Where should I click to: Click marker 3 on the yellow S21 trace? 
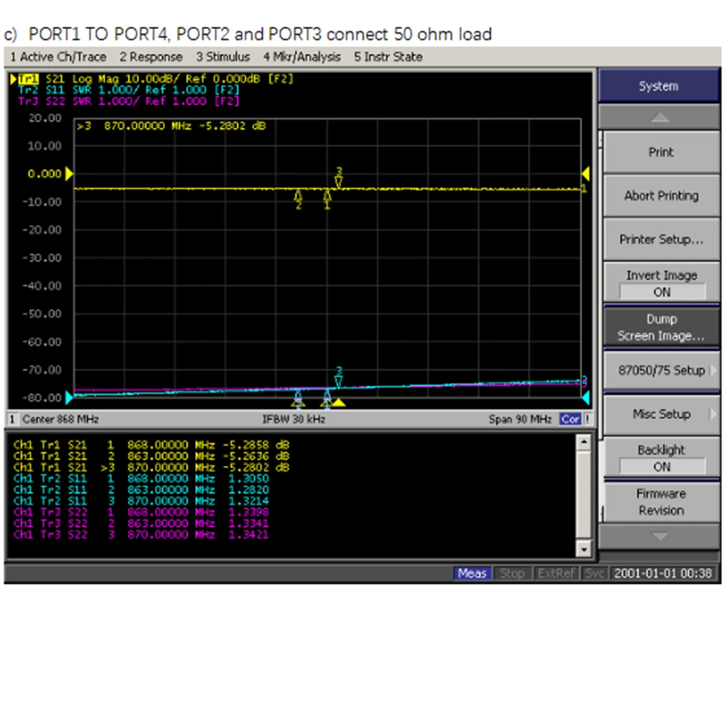tap(339, 178)
